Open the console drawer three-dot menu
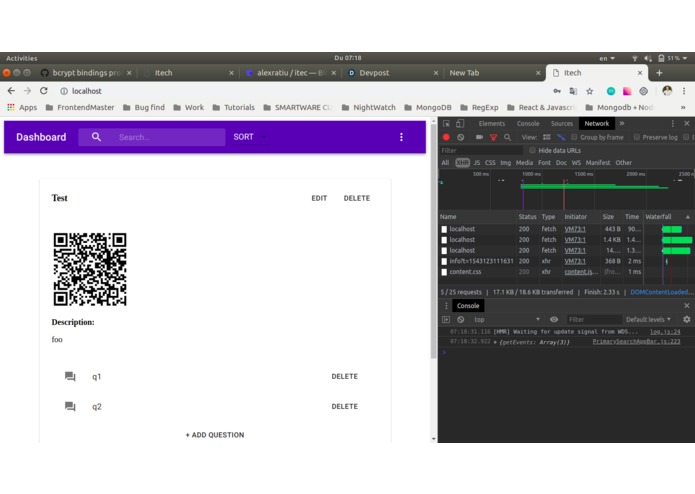Image resolution: width=695 pixels, height=494 pixels. click(x=446, y=306)
